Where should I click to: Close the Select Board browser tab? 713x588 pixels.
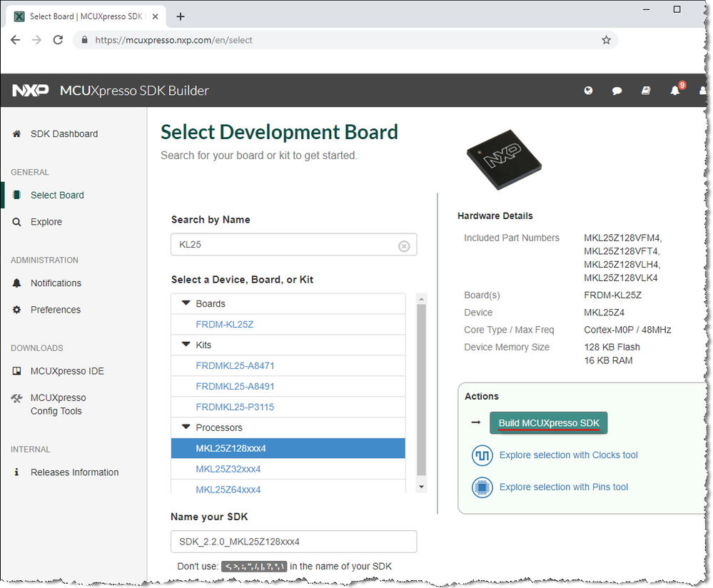click(155, 16)
